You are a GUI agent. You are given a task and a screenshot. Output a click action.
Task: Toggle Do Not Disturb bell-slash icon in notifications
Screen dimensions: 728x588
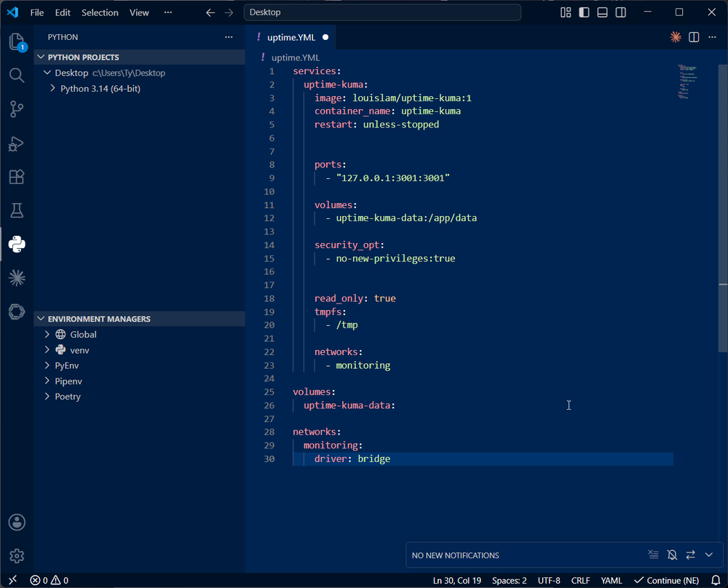pos(672,555)
